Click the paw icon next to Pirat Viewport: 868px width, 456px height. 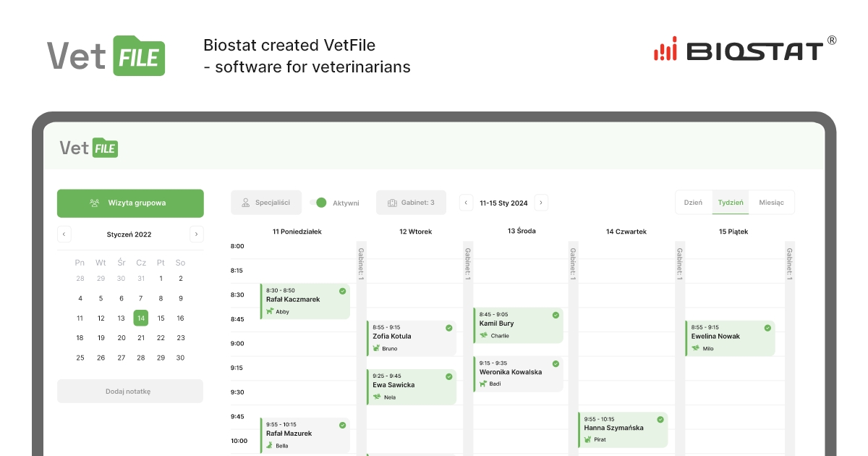(x=588, y=439)
